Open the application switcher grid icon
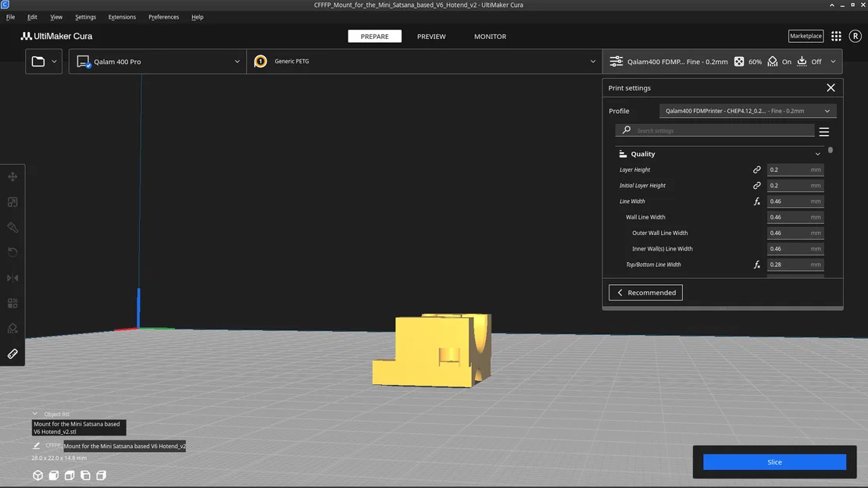The height and width of the screenshot is (488, 868). (x=836, y=36)
